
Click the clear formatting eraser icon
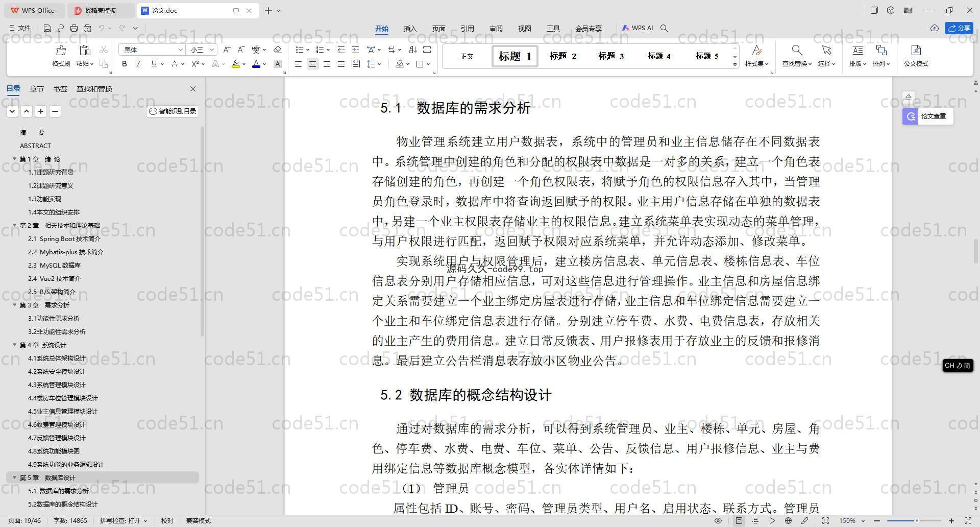tap(278, 50)
